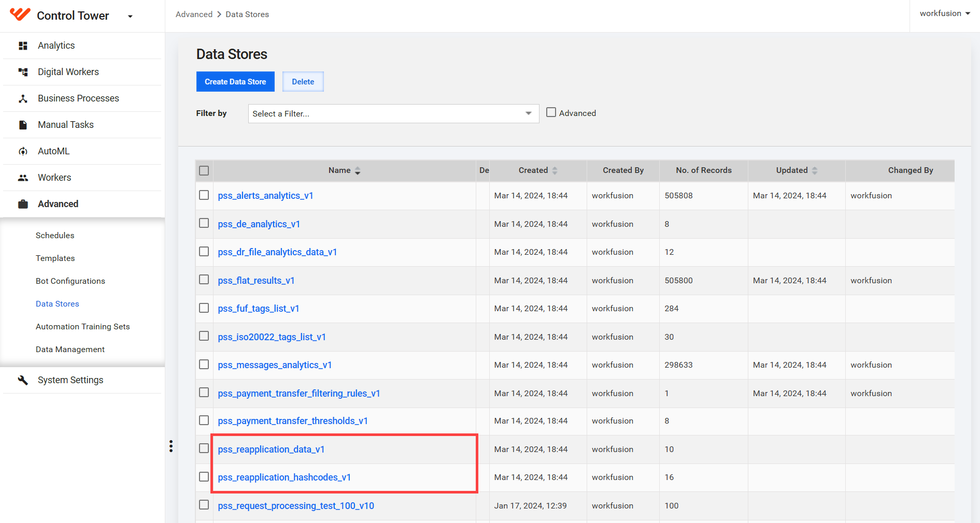Open Data Management submenu item
This screenshot has width=980, height=523.
tap(70, 350)
